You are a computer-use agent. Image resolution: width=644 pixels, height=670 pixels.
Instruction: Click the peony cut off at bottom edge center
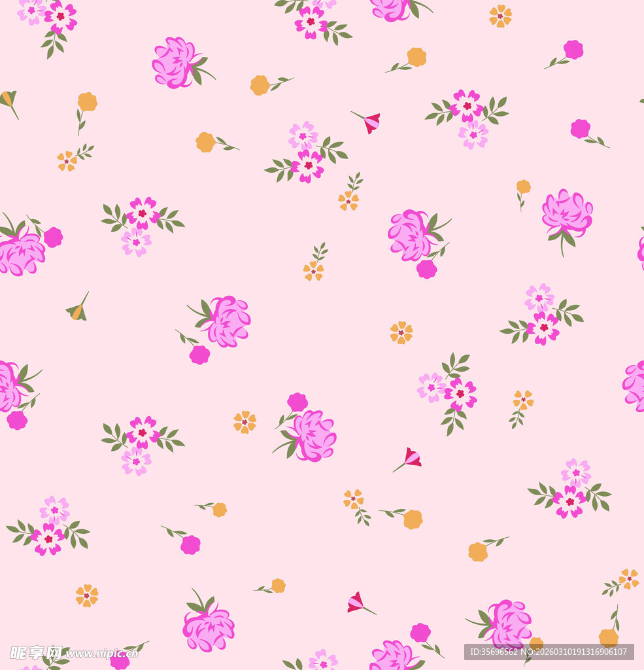click(393, 656)
